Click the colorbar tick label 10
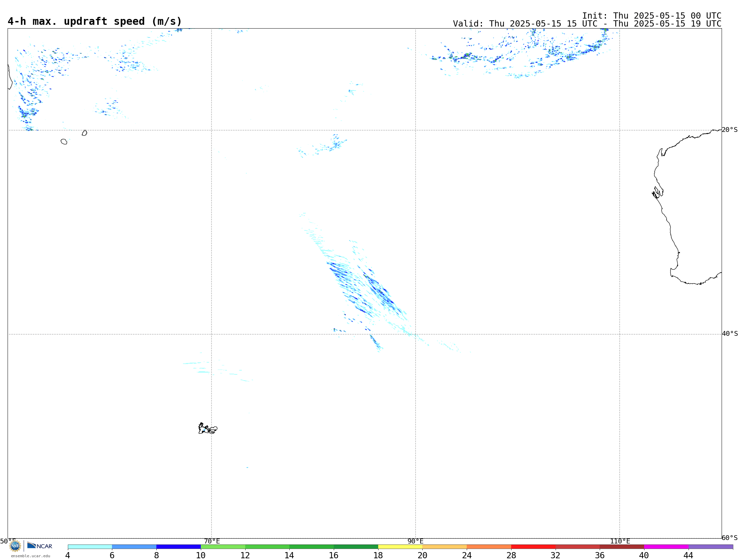The width and height of the screenshot is (744, 560). [x=201, y=555]
